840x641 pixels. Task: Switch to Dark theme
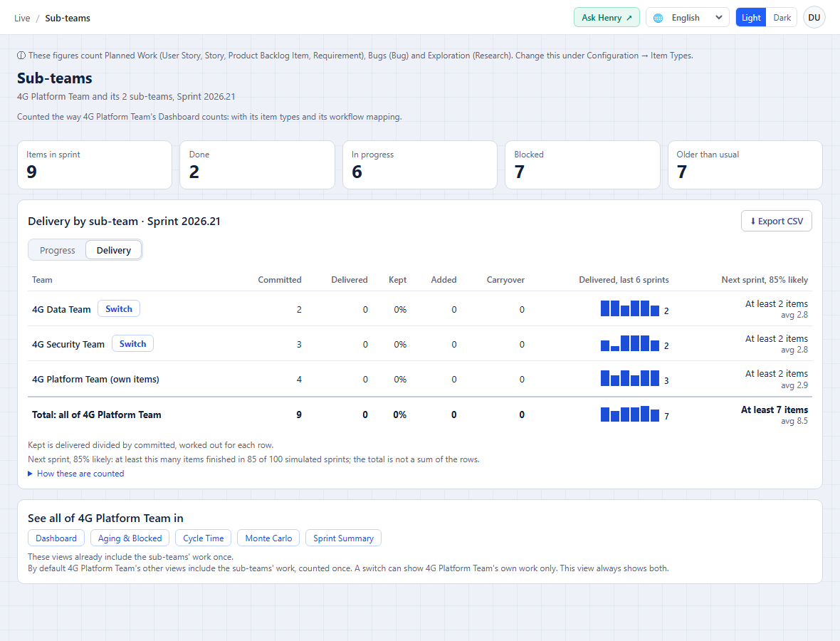point(782,18)
